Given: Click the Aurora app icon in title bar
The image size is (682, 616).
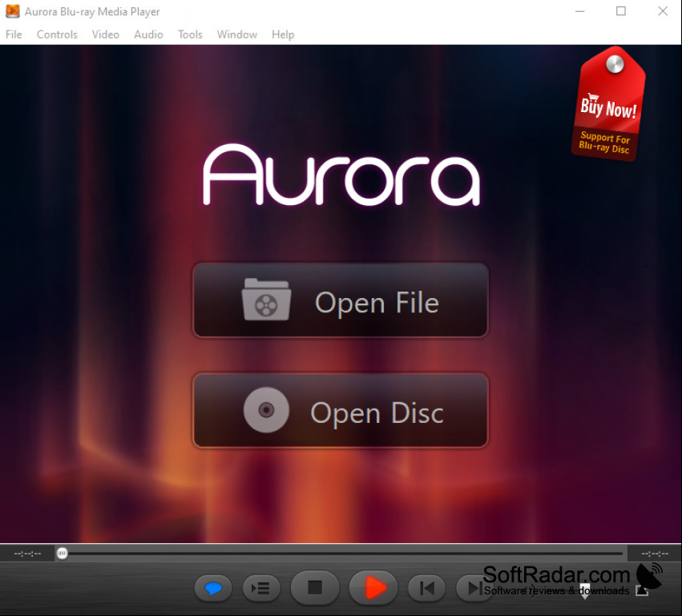Looking at the screenshot, I should 13,11.
